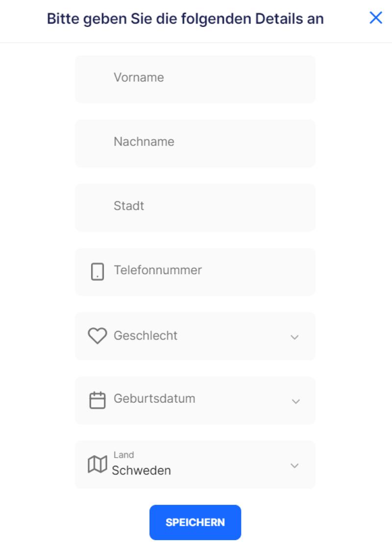The image size is (392, 544).
Task: Select the Schweden country value
Action: [142, 470]
